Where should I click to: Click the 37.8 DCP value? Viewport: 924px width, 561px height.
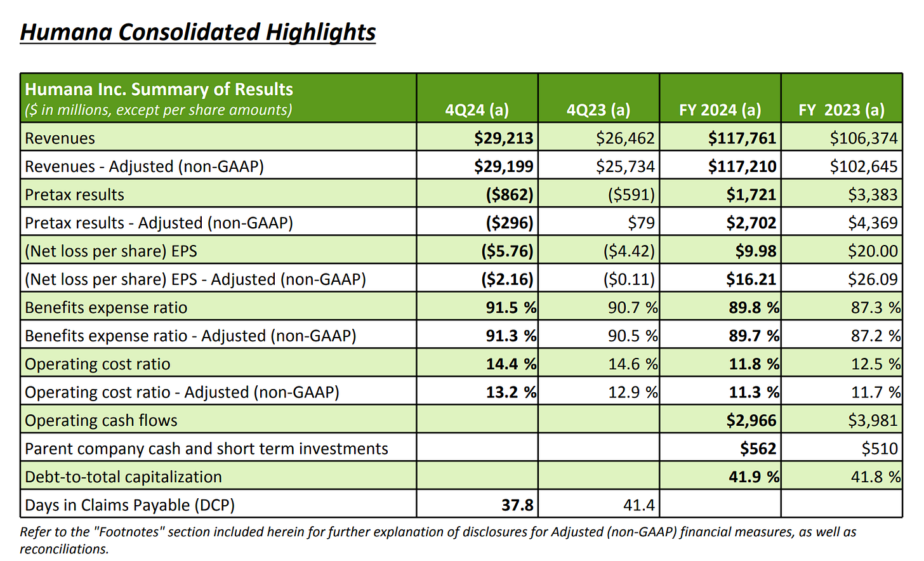[x=518, y=505]
